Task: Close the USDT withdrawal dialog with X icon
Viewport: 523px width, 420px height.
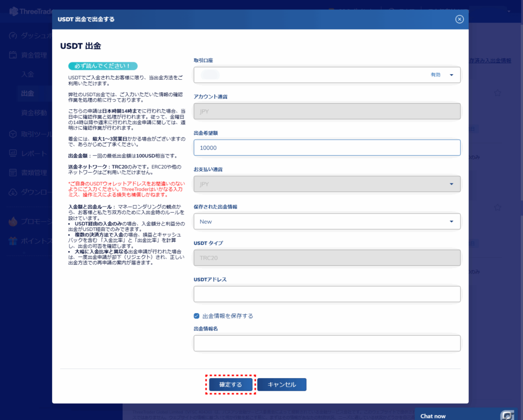Action: tap(459, 19)
